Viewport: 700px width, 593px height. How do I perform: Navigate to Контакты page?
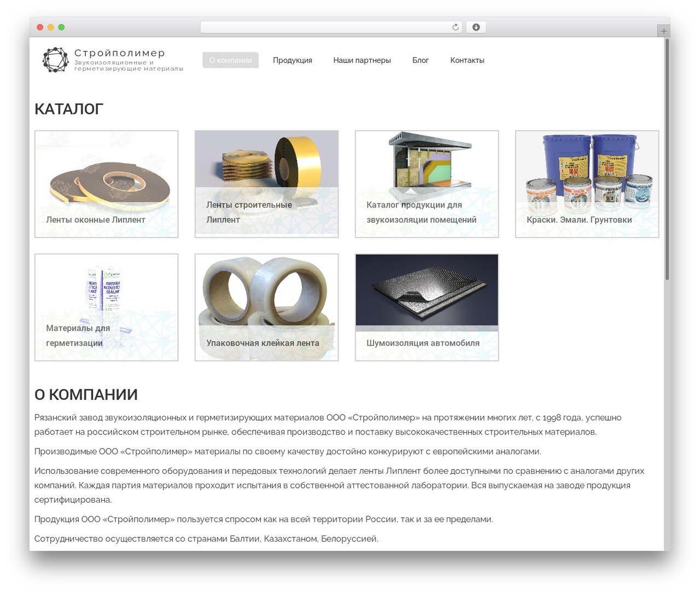467,60
